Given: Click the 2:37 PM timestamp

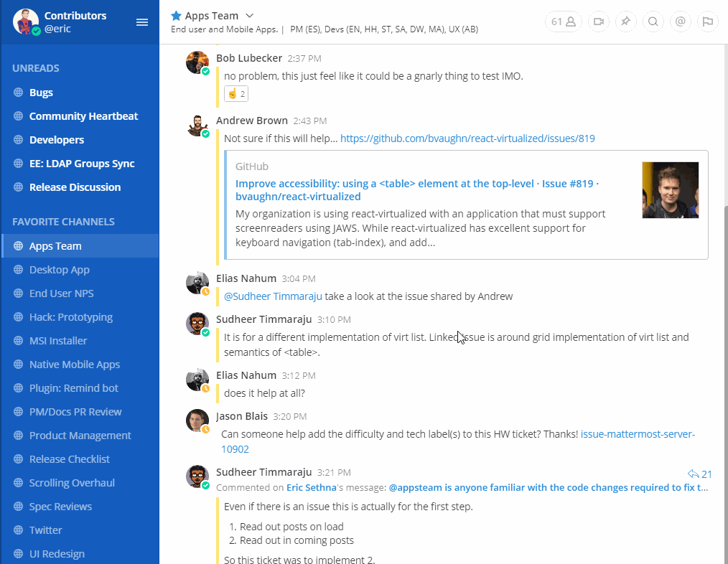Looking at the screenshot, I should pyautogui.click(x=304, y=59).
